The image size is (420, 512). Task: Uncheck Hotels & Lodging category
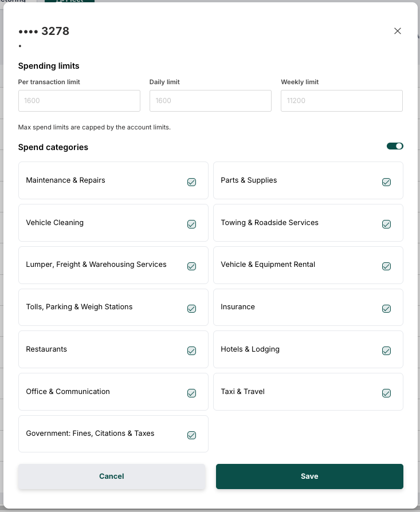[x=386, y=351]
